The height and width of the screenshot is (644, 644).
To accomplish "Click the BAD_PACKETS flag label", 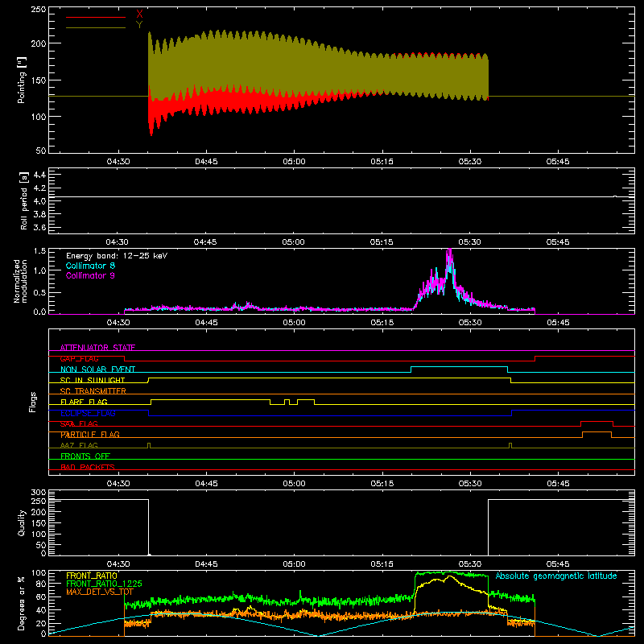I will 88,467.
